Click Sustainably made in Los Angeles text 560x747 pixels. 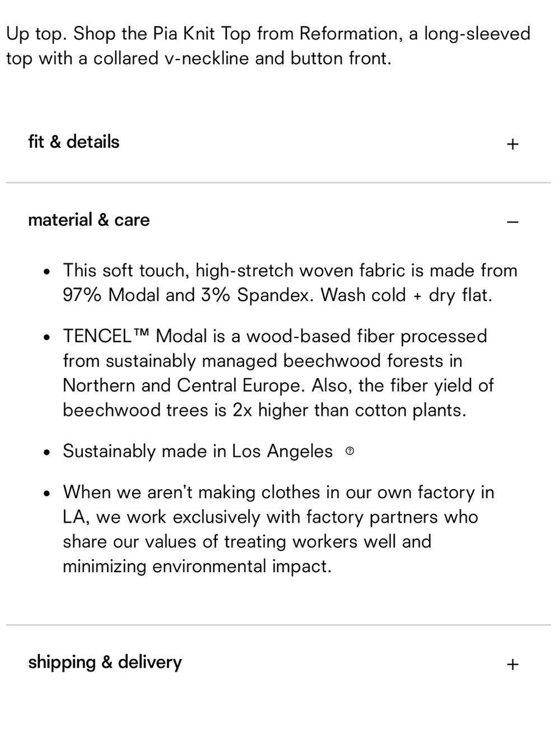198,451
